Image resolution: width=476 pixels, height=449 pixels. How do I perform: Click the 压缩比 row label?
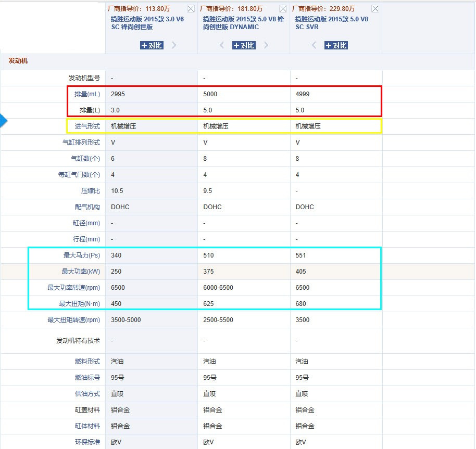(x=91, y=191)
